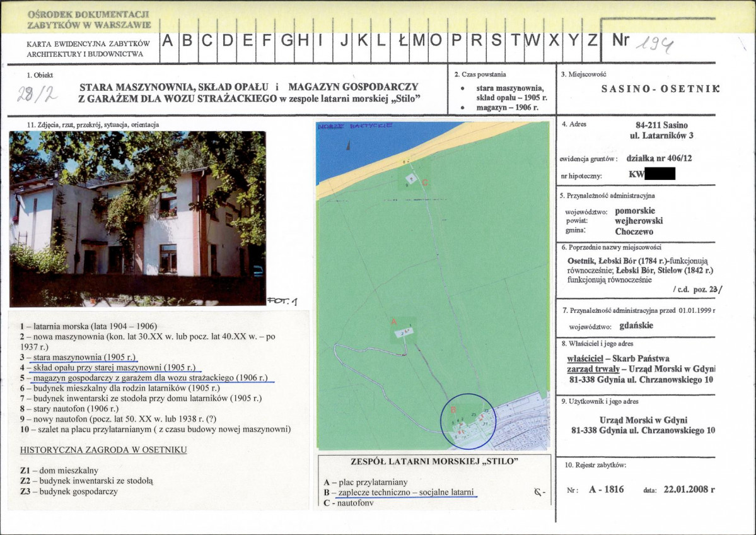Select index letter A in the alphabet strip
Image resolution: width=756 pixels, height=535 pixels.
[x=168, y=40]
